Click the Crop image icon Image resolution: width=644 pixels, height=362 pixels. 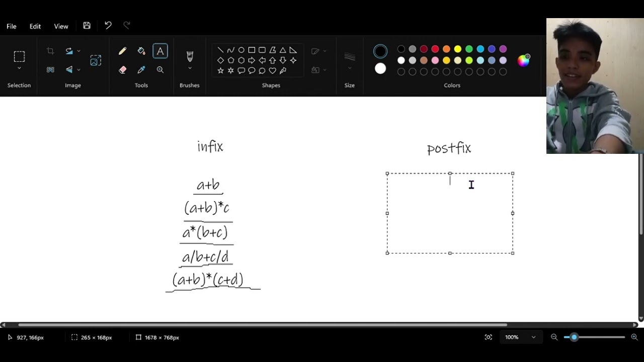tap(50, 51)
